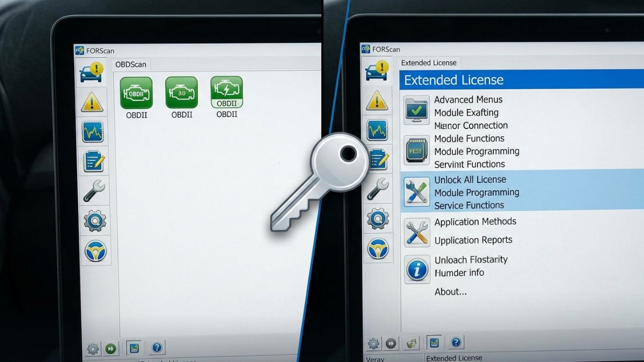The image size is (644, 362).
Task: Open the oscilloscope icon in right window sidebar
Action: tap(378, 130)
